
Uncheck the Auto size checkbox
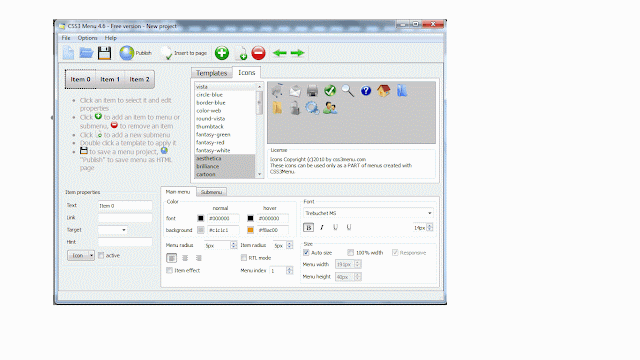point(306,253)
